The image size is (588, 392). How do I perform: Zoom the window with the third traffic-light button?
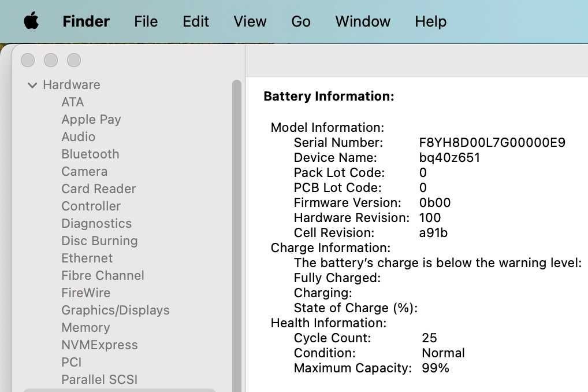(74, 60)
